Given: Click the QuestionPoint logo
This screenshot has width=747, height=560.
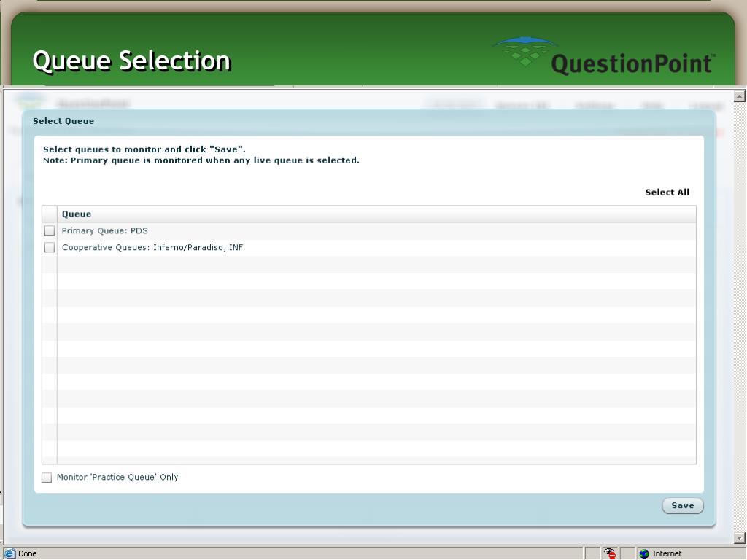Looking at the screenshot, I should (x=604, y=57).
